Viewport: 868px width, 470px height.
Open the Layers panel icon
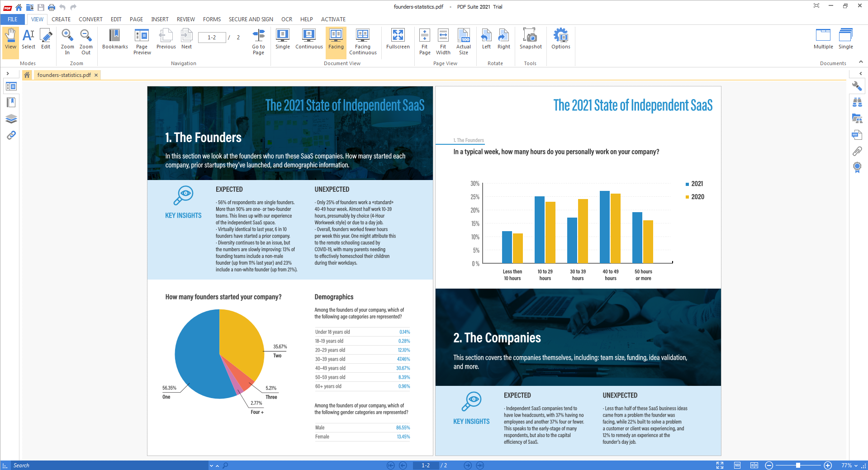[11, 119]
